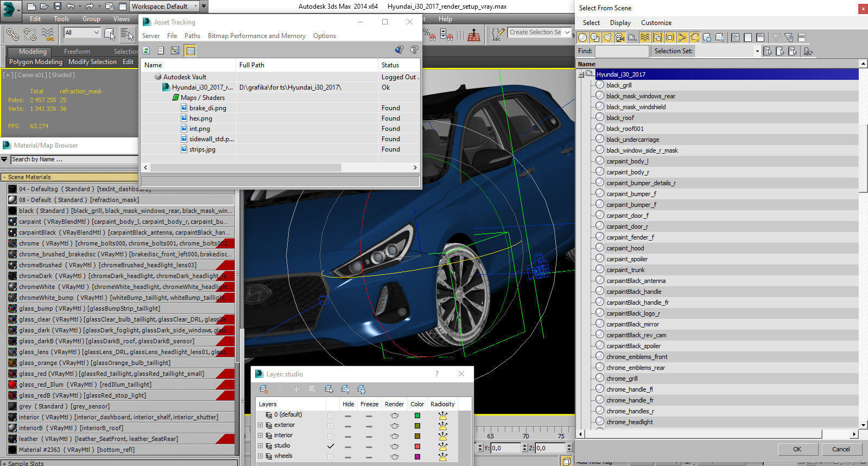
Task: Set wheels layer as current via its checkbox
Action: [330, 456]
